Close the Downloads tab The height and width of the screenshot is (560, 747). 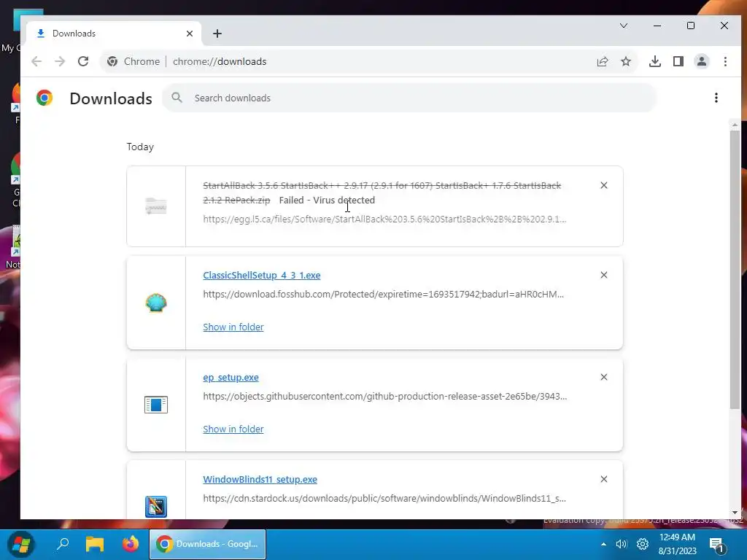tap(190, 34)
